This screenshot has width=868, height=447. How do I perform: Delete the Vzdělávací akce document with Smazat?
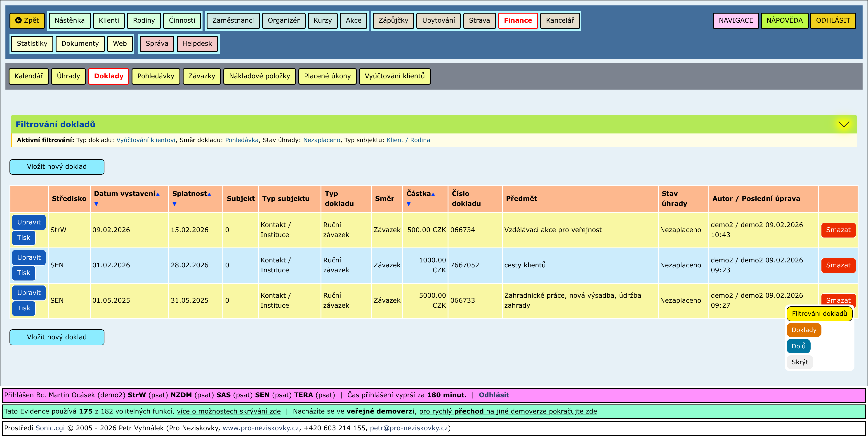pos(838,230)
